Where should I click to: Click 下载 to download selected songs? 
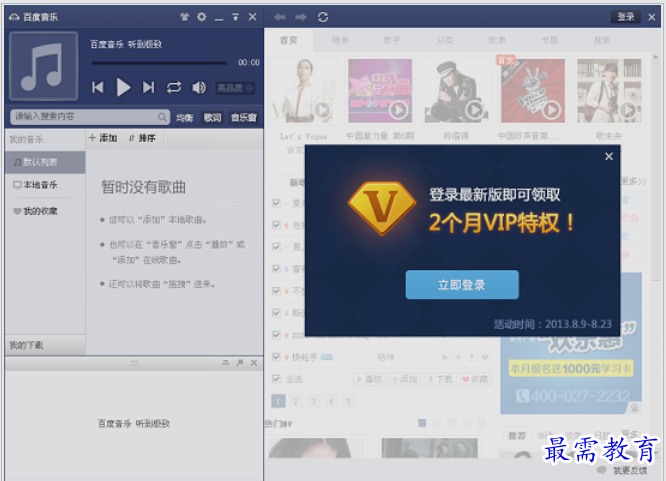[x=440, y=379]
